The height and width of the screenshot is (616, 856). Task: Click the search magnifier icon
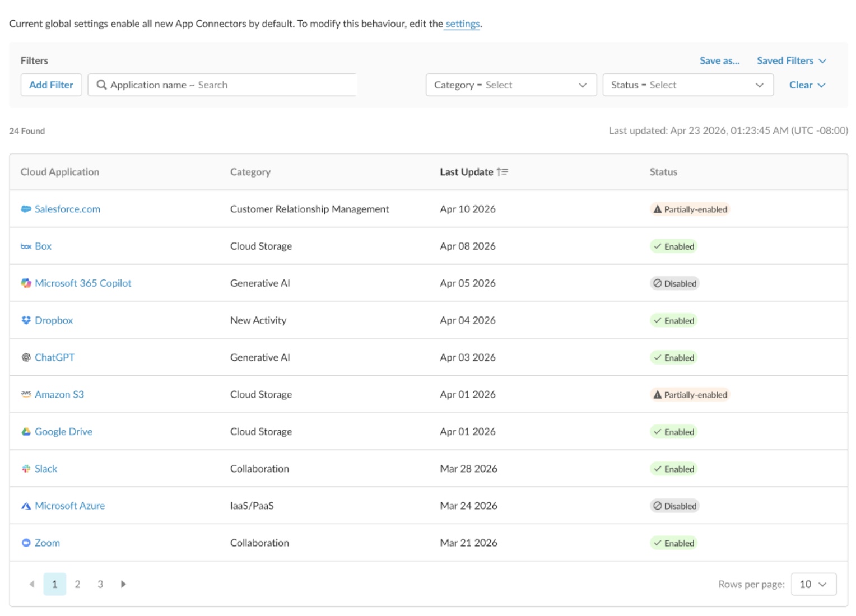point(101,85)
